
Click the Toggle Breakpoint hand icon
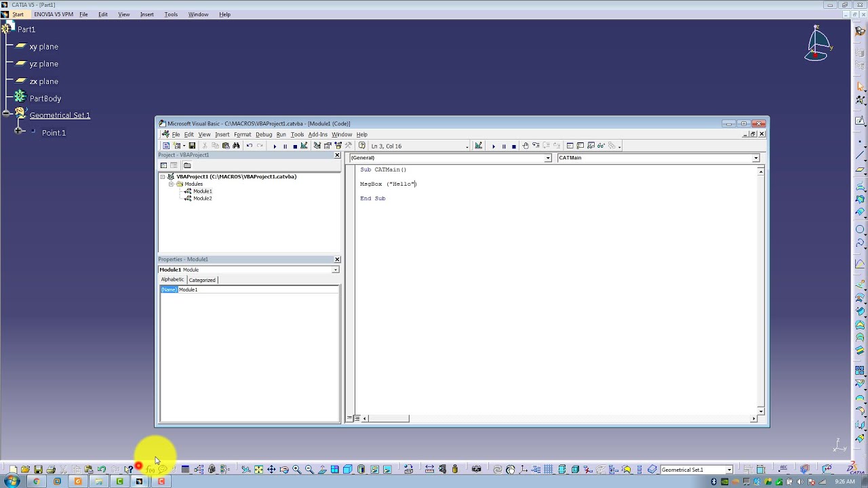pyautogui.click(x=525, y=146)
